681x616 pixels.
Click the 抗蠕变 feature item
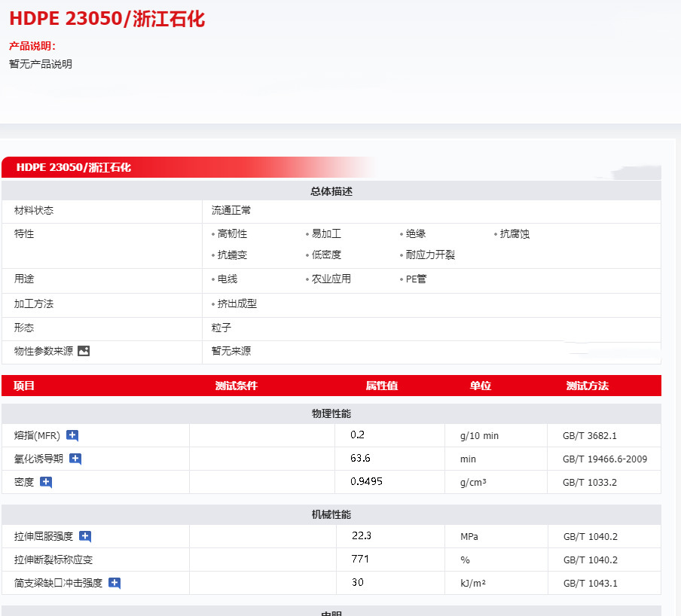point(232,255)
